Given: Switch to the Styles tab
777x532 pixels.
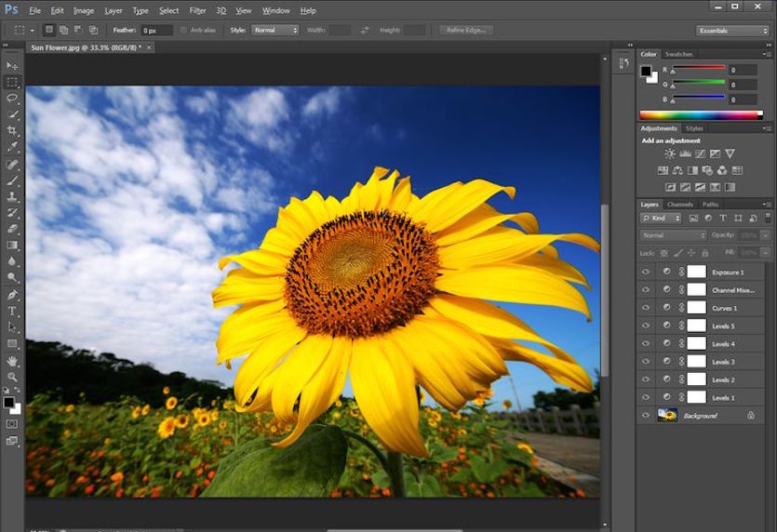Looking at the screenshot, I should [x=694, y=128].
